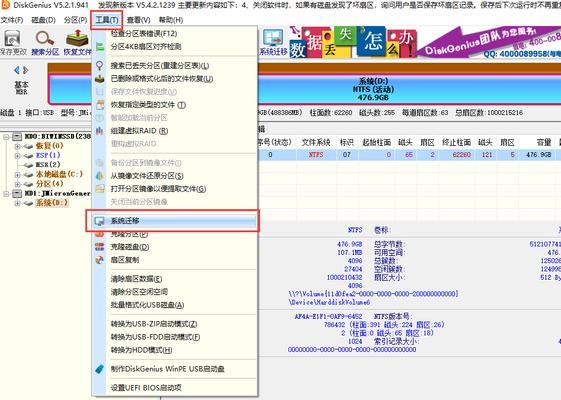Viewport: 561px width, 400px height.
Task: Click the 标识 column header
Action: pos(346,142)
